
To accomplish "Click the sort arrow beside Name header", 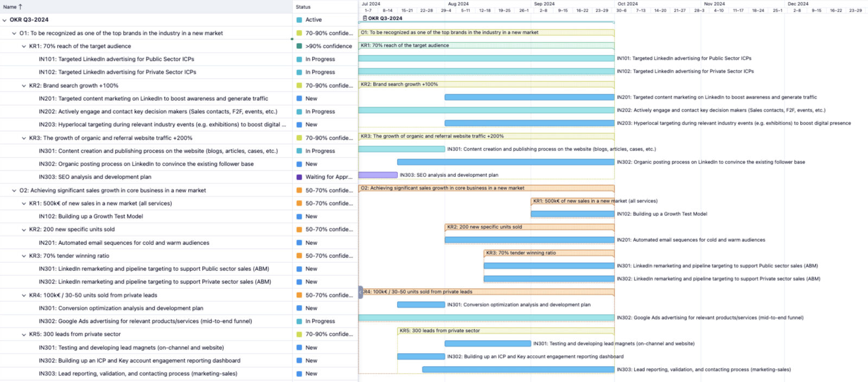I will (x=21, y=7).
